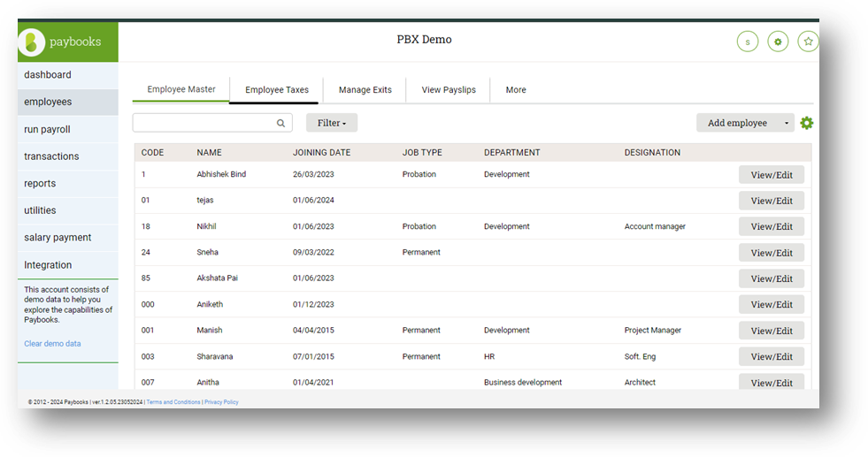Screen dimensions: 868x457
Task: View/Edit tejas's record
Action: pyautogui.click(x=772, y=201)
